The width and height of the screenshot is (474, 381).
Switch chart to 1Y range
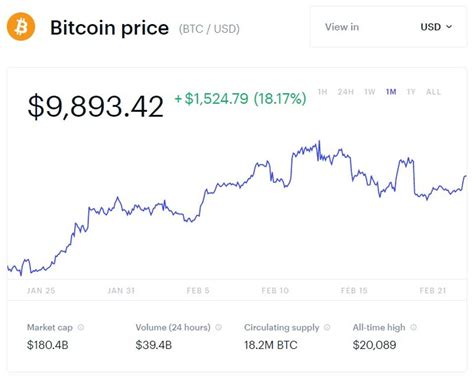(411, 92)
